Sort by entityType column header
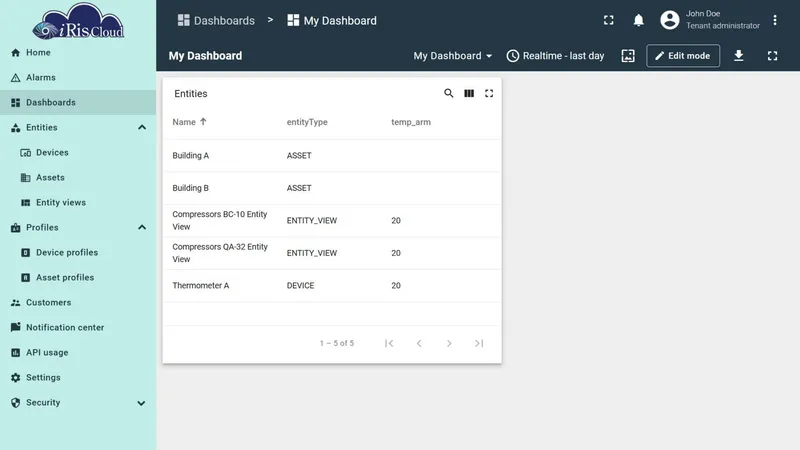Viewport: 800px width, 450px height. (307, 122)
